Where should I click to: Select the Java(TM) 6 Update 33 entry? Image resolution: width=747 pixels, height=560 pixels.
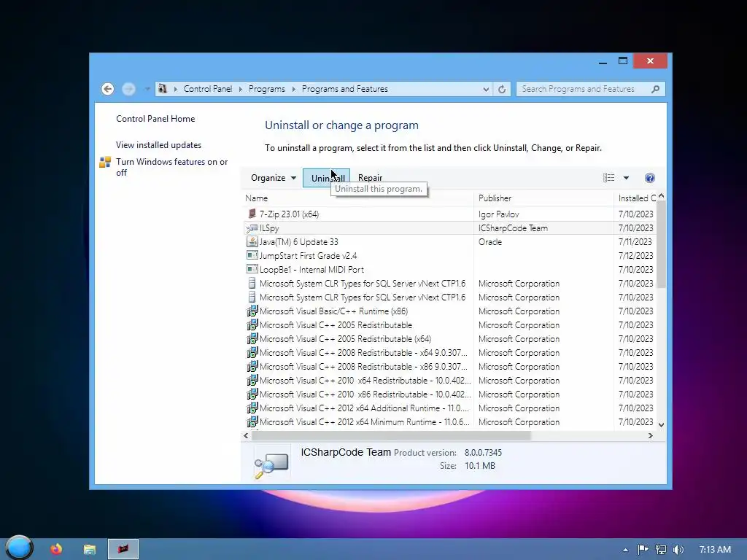pos(298,242)
